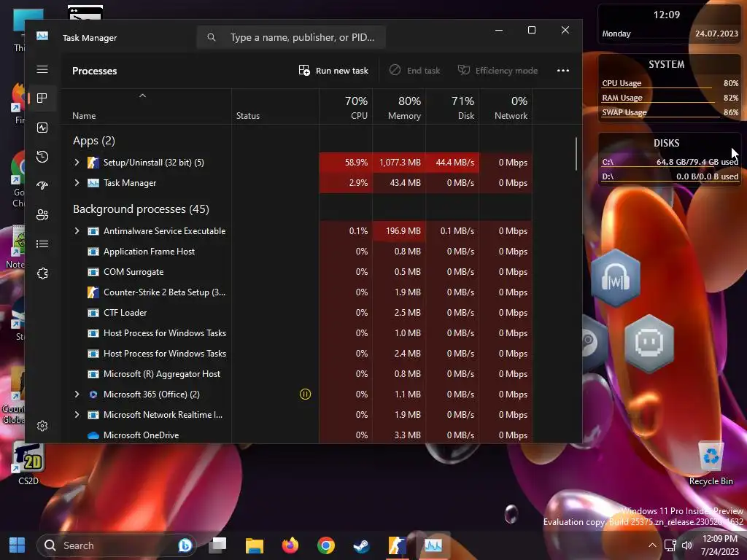Expand Task Manager process group
747x560 pixels.
coord(77,183)
